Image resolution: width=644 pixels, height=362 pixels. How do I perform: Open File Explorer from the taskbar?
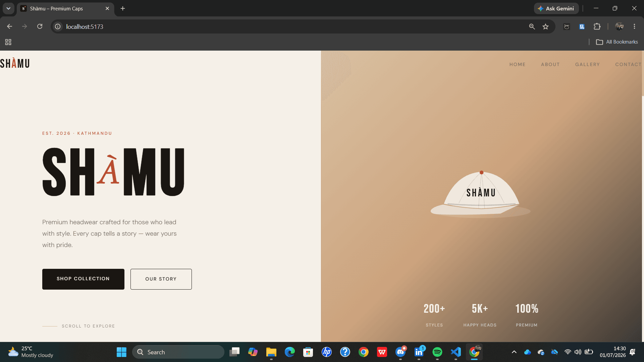coord(271,352)
